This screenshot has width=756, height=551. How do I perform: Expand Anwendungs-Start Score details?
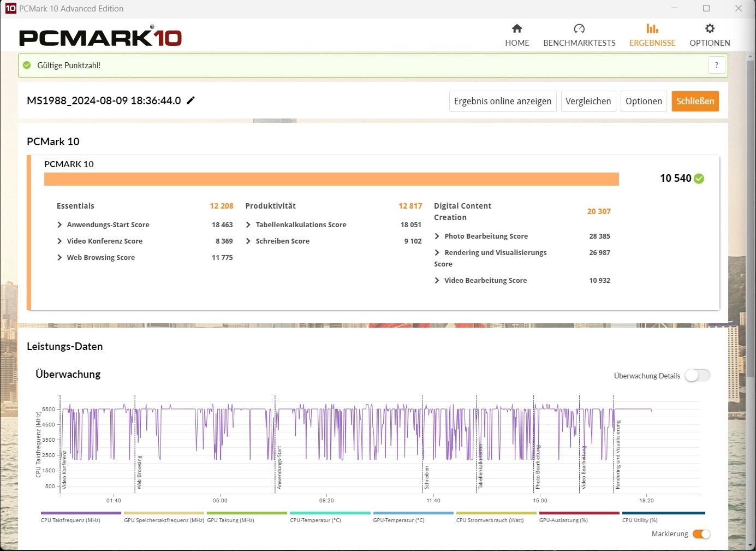pos(59,224)
